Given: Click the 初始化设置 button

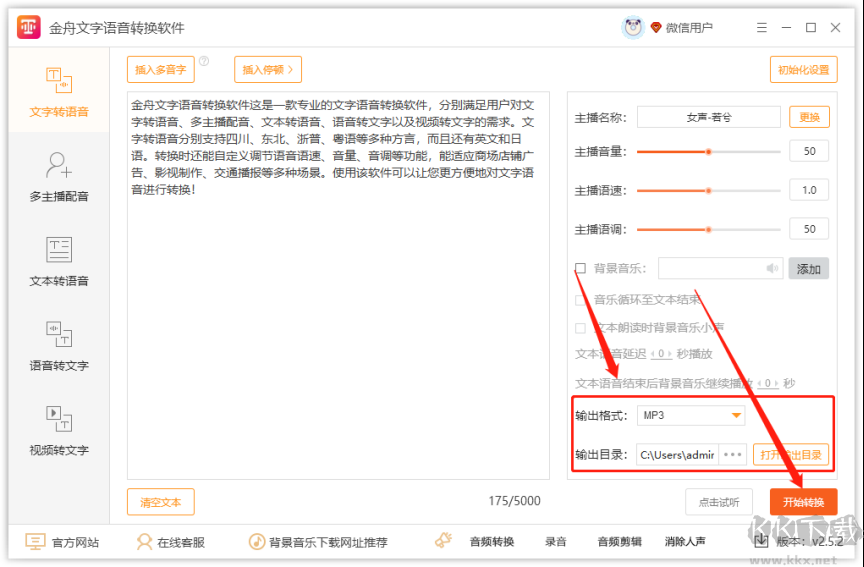Looking at the screenshot, I should click(803, 69).
